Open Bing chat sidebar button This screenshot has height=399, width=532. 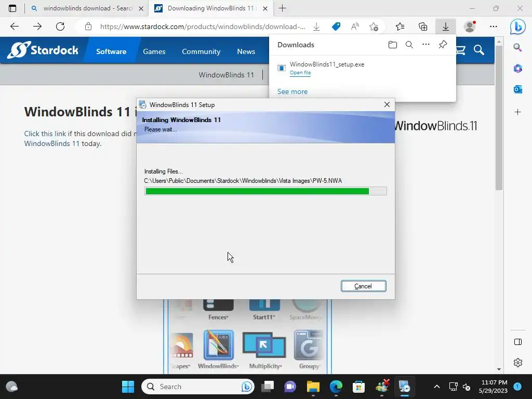[x=518, y=26]
